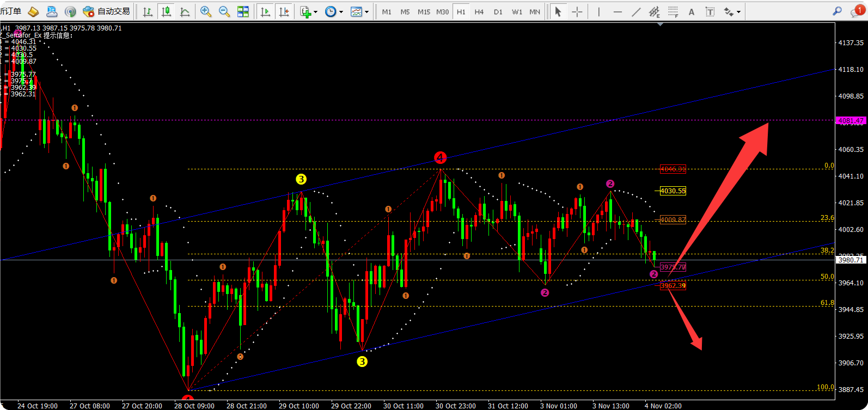This screenshot has height=410, width=868.
Task: Expand the chart templates dropdown
Action: tap(366, 12)
